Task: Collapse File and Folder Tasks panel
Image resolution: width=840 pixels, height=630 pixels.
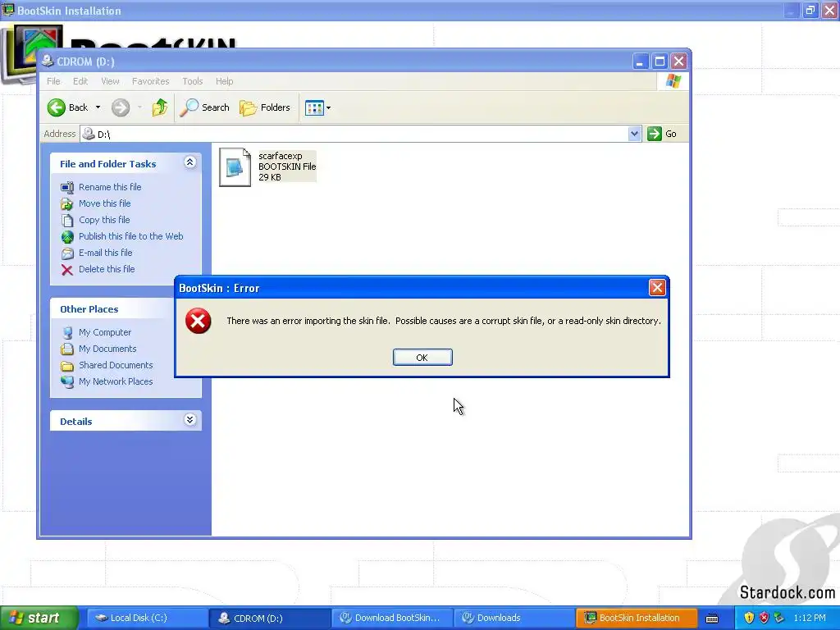Action: point(189,162)
